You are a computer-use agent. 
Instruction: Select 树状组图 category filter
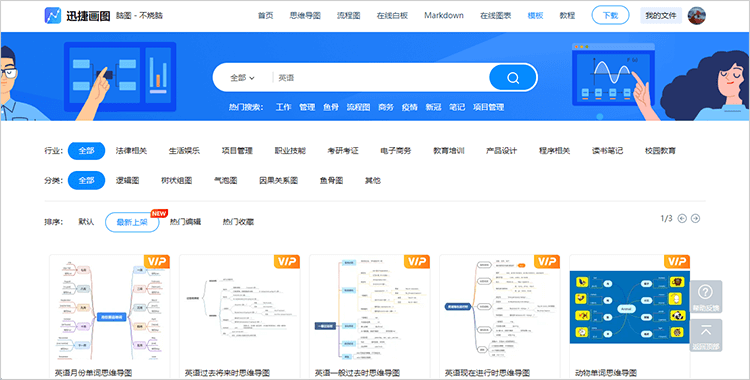point(176,180)
